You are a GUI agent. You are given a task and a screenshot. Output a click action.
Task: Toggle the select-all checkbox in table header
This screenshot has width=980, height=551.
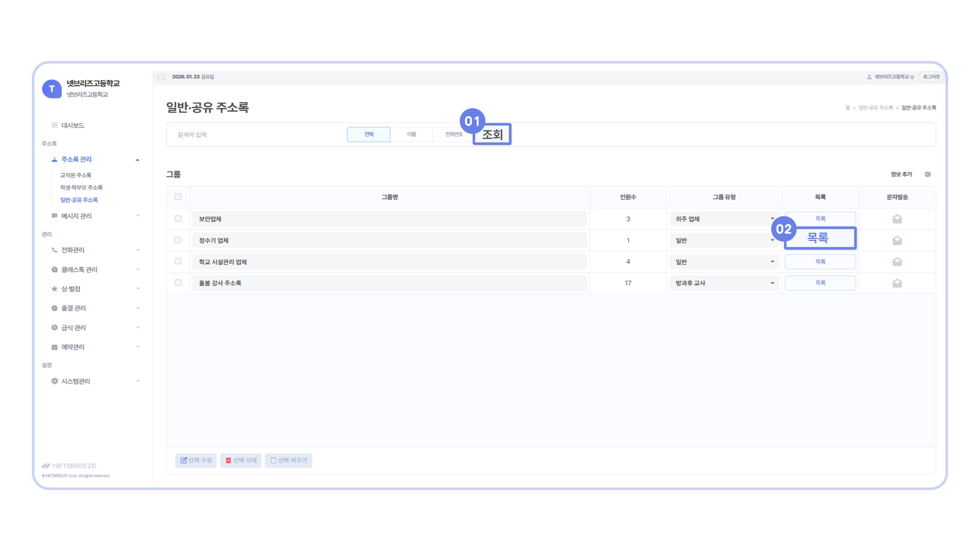click(x=178, y=197)
